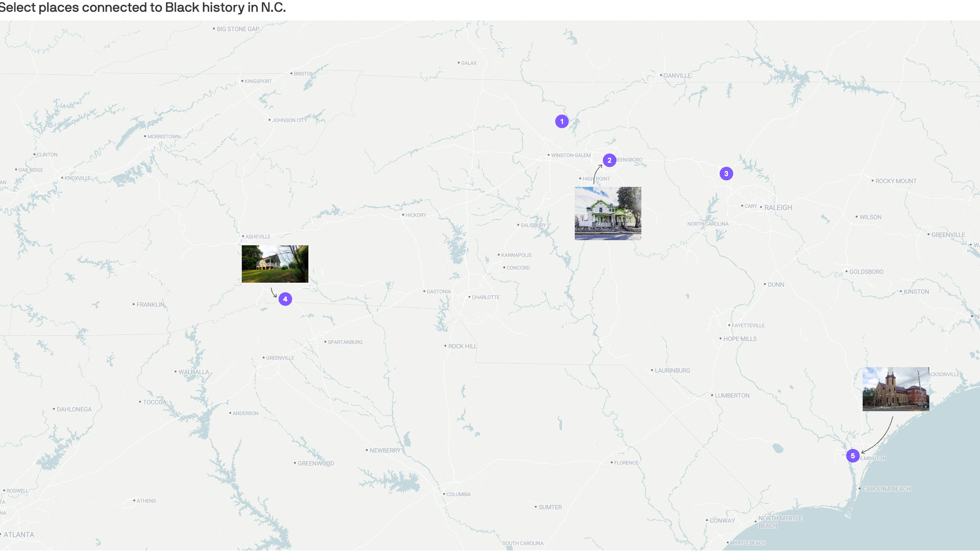Screen dimensions: 980x551
Task: Click the KINSTON city label
Action: pyautogui.click(x=916, y=292)
